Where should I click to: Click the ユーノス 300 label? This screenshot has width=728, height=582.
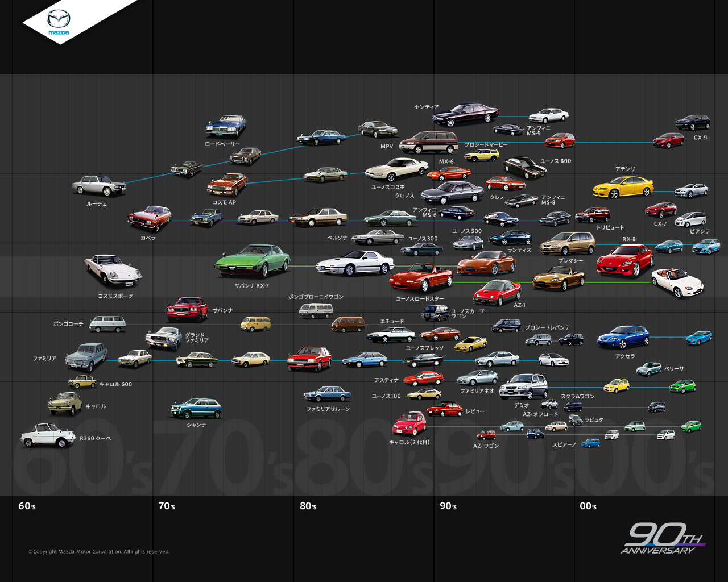pyautogui.click(x=423, y=239)
